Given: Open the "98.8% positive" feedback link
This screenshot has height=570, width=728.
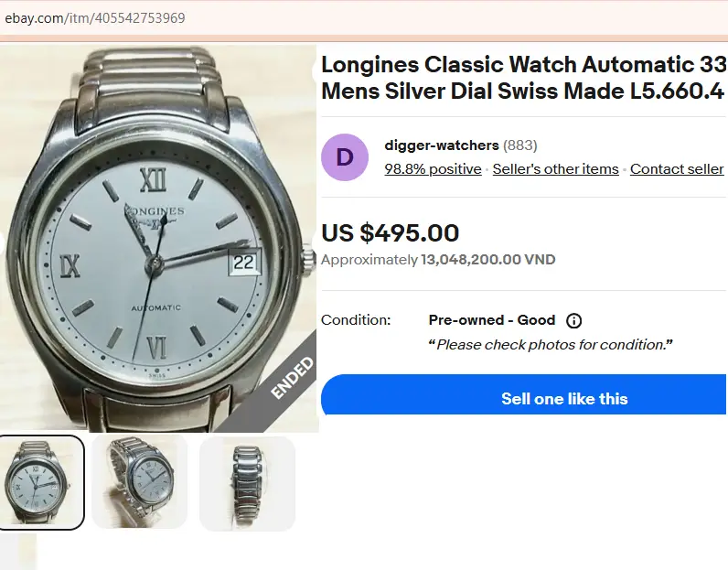Looking at the screenshot, I should click(433, 169).
